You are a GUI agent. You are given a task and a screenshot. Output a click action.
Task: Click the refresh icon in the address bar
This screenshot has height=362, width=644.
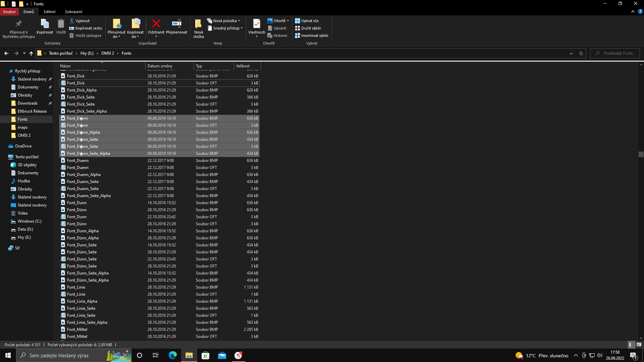click(581, 53)
